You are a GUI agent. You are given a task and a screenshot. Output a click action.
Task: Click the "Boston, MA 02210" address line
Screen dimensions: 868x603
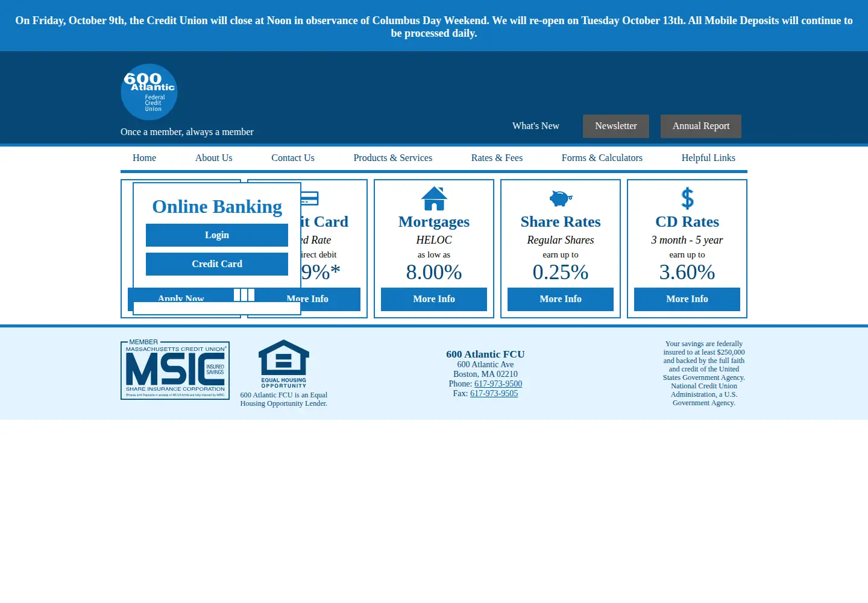click(x=485, y=374)
